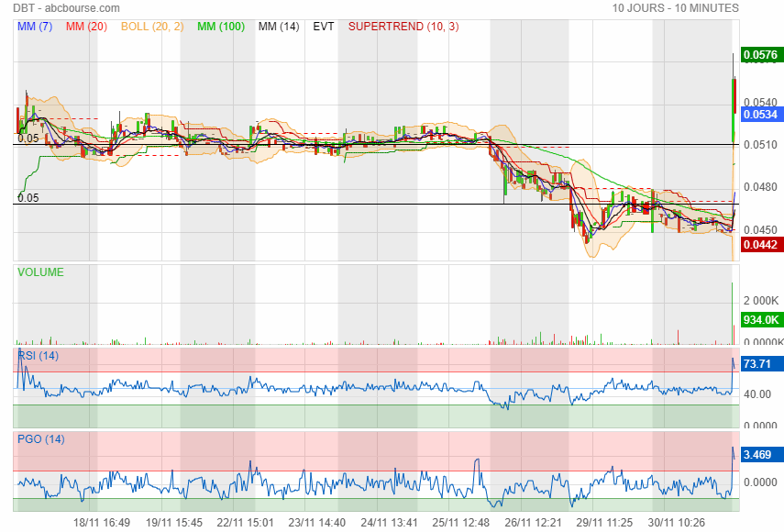Click the 0.0510 price axis label

click(760, 145)
